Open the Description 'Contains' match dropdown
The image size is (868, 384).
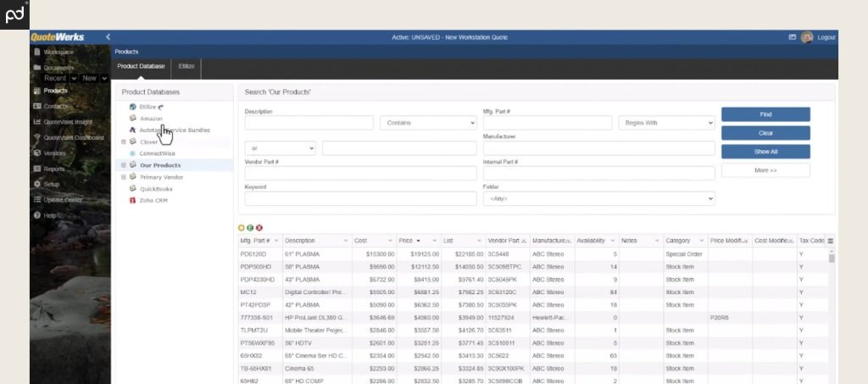427,123
